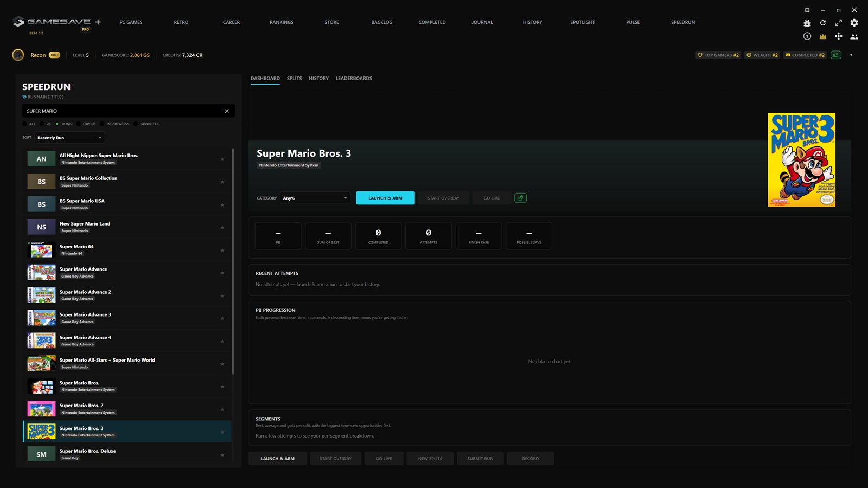Click the Wealth #2 badge
868x488 pixels.
[x=762, y=55]
